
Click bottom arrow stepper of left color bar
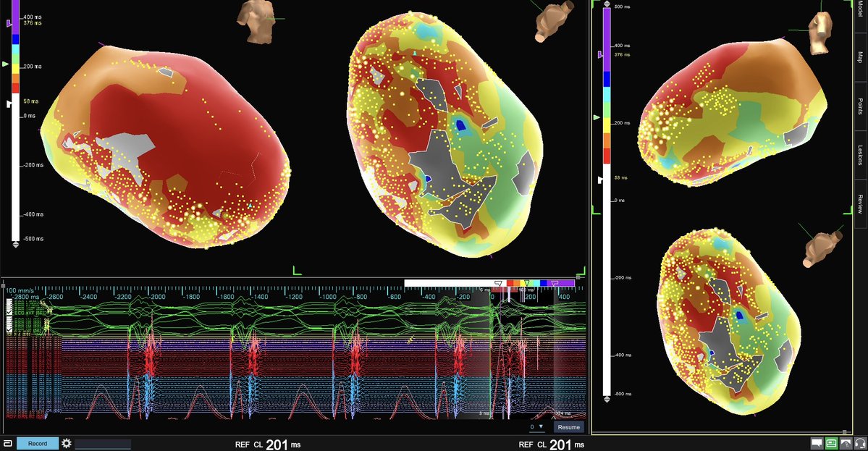[15, 244]
